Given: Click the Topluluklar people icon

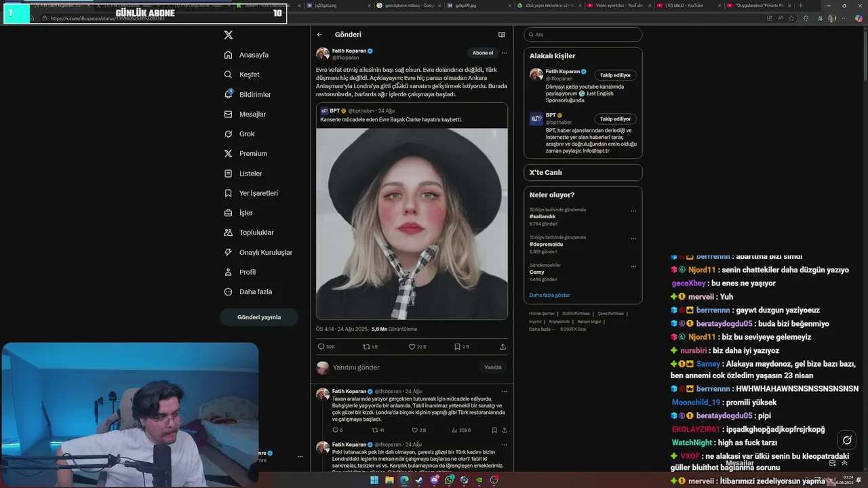Looking at the screenshot, I should coord(229,232).
